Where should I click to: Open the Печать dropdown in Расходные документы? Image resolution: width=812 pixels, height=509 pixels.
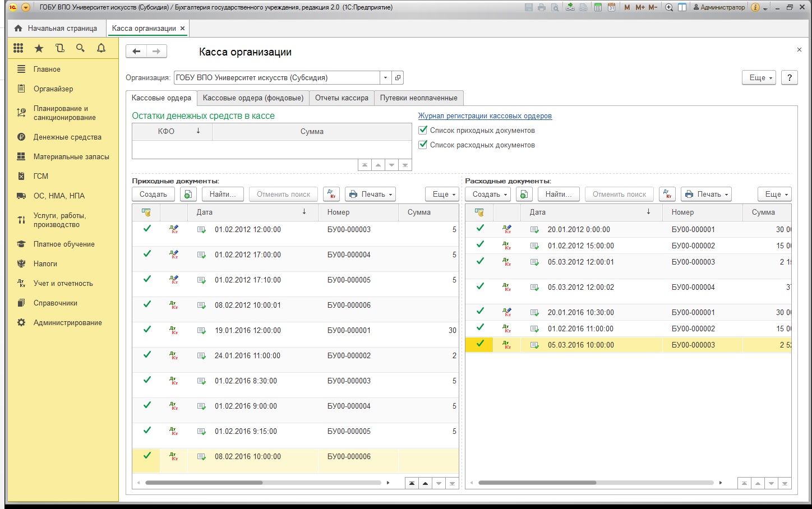(707, 195)
